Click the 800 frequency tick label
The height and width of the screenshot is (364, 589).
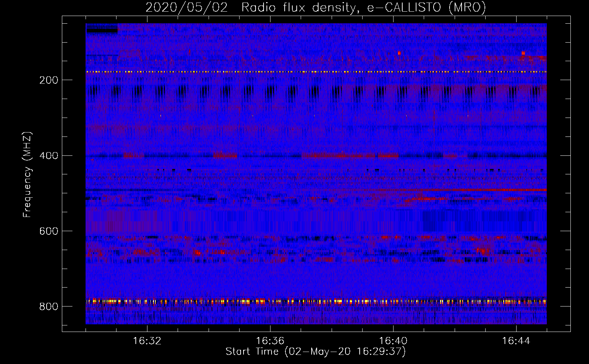tap(49, 306)
